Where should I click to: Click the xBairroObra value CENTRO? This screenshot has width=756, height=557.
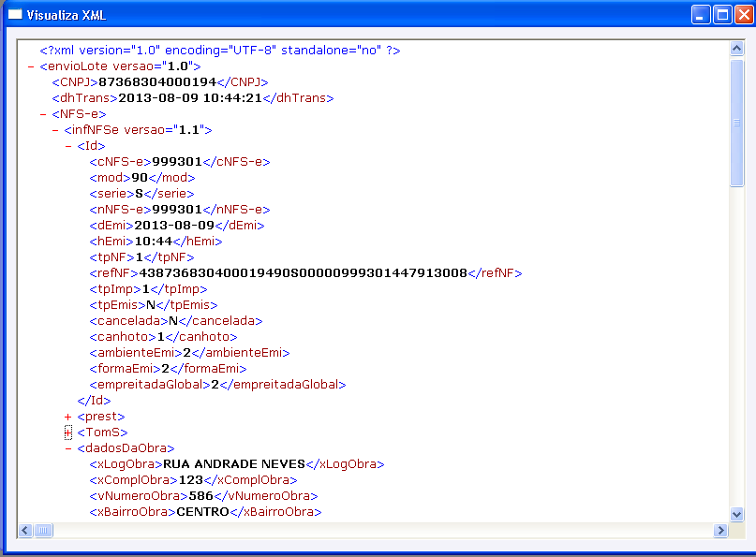pos(202,512)
